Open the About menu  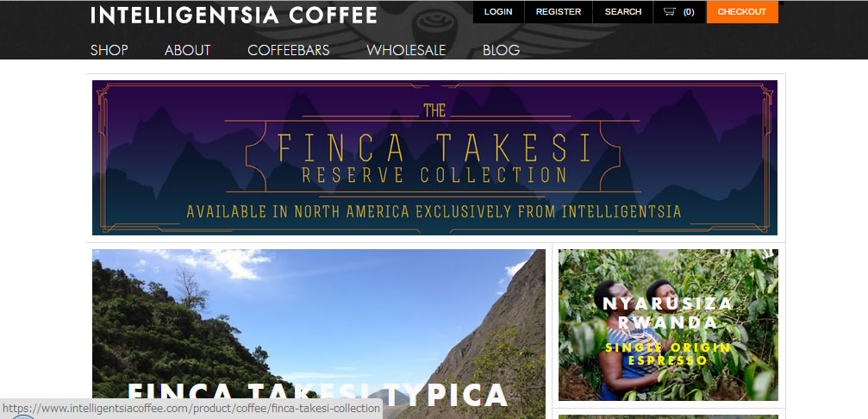click(x=187, y=50)
